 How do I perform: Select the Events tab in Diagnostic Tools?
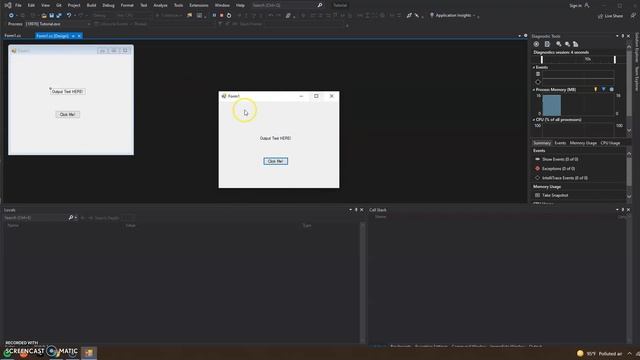(x=560, y=143)
